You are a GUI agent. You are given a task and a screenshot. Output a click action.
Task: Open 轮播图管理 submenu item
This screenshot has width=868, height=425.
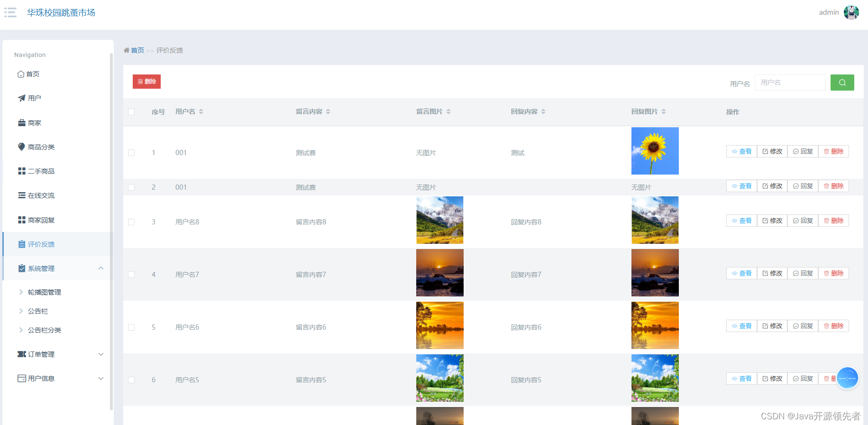45,292
